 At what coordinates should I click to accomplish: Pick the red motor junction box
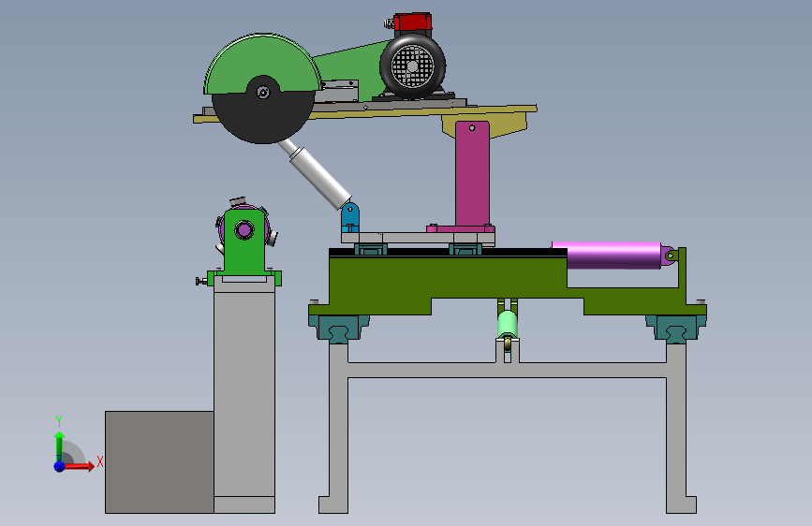413,22
